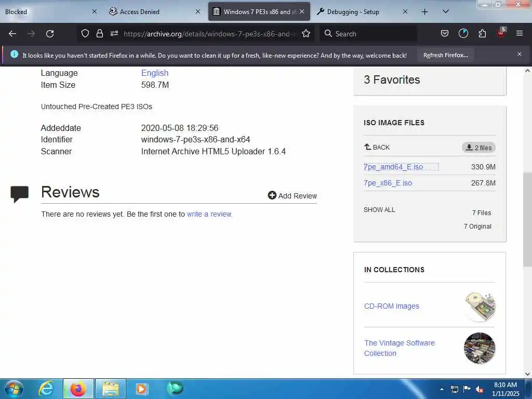The height and width of the screenshot is (399, 532).
Task: Click the scrollbar down arrow
Action: coord(527,374)
